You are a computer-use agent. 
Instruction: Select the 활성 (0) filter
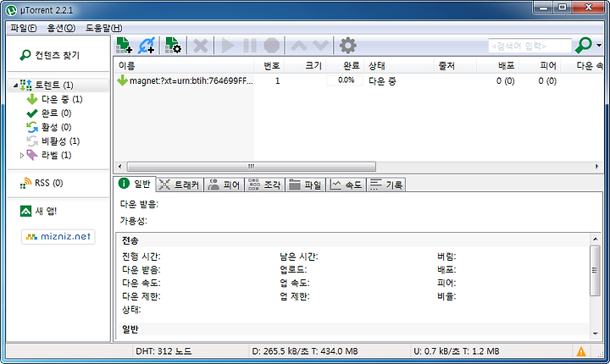tap(49, 127)
